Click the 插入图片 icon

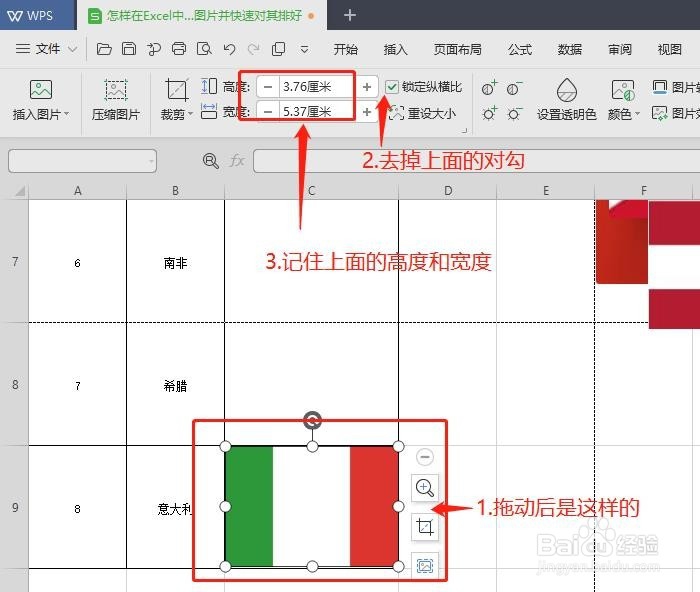point(41,89)
